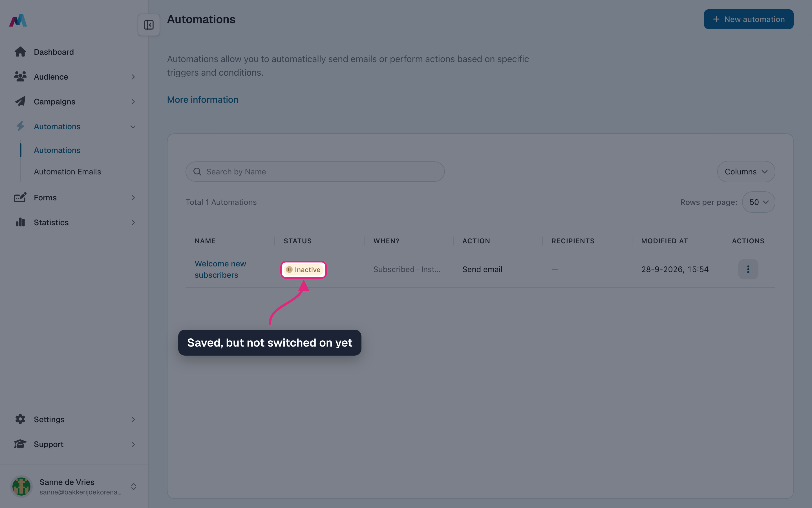The image size is (812, 508).
Task: Click the MODIFIED AT column header
Action: point(664,241)
